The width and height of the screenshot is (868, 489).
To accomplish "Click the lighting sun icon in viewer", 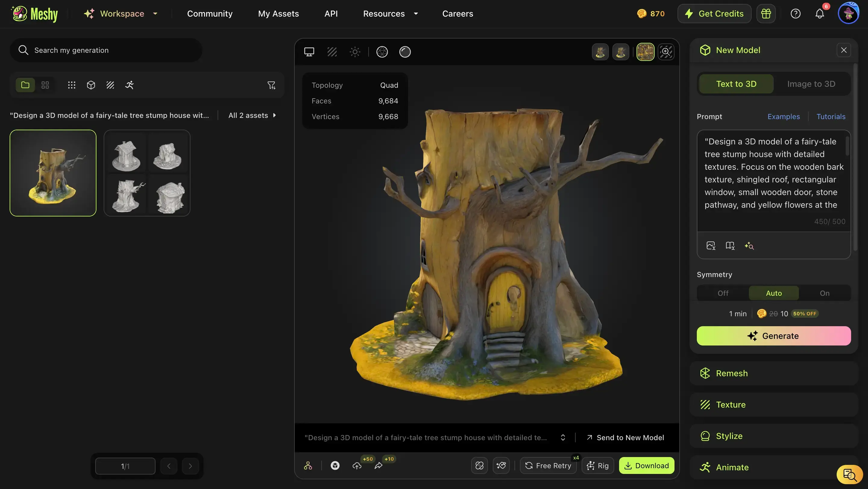I will coord(355,52).
